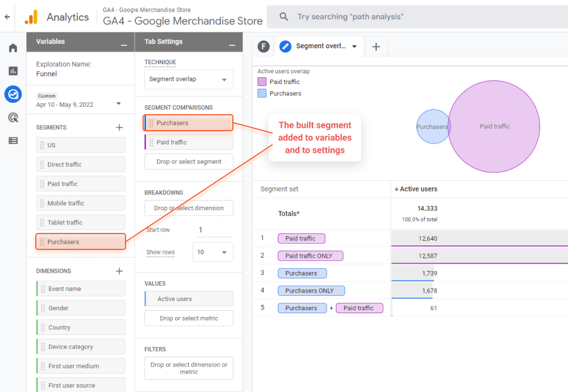Click Purchasers chip in row 3

click(x=302, y=273)
